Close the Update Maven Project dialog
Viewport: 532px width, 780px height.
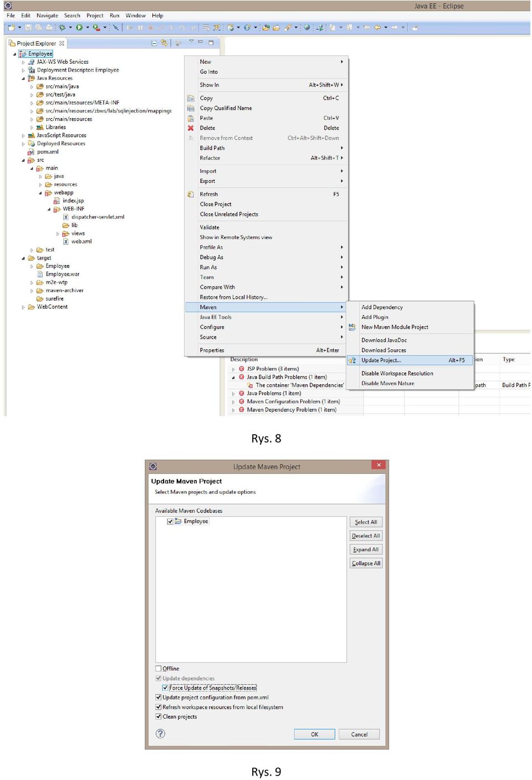pos(378,465)
